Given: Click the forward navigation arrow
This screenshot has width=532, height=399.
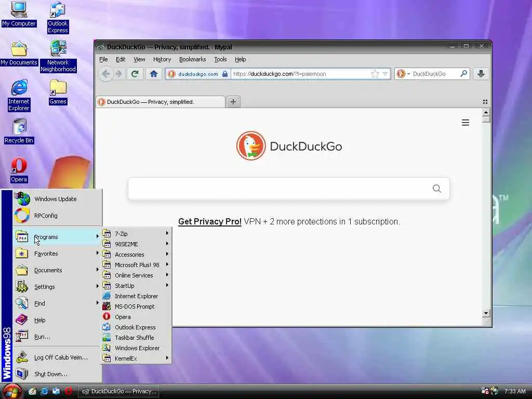Looking at the screenshot, I should [x=118, y=74].
